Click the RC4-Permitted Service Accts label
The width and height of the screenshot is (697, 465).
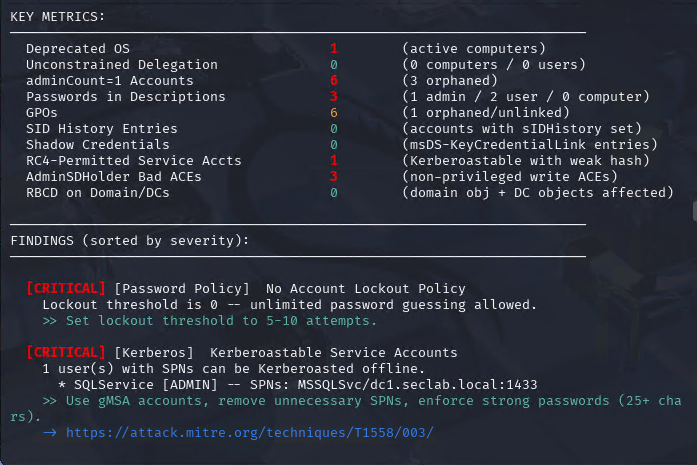pos(134,160)
